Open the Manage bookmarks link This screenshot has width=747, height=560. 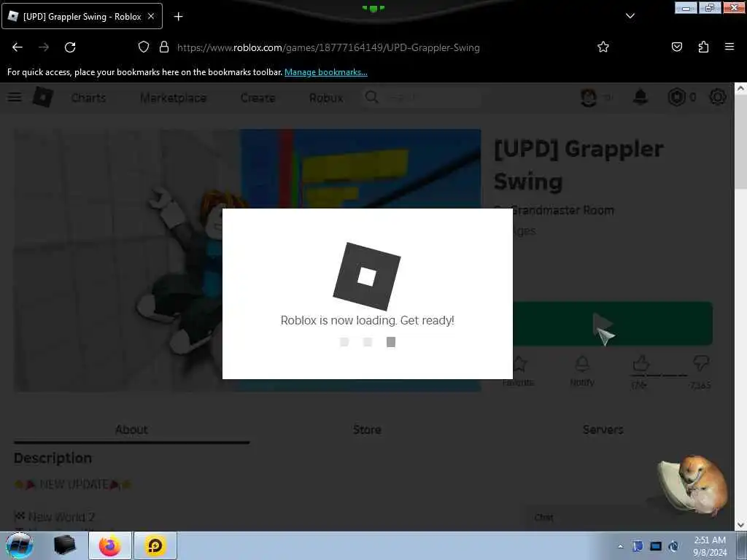326,72
